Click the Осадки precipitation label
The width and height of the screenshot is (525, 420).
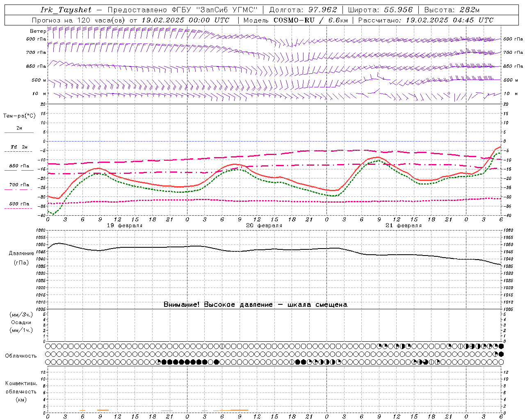(x=21, y=322)
